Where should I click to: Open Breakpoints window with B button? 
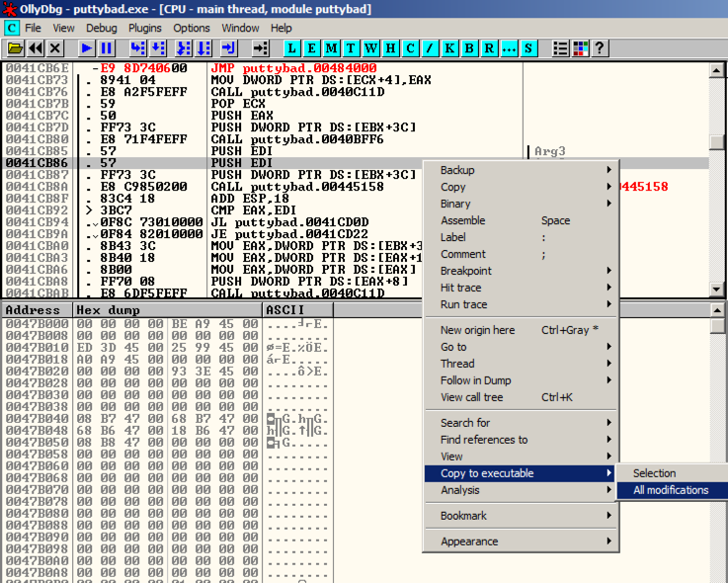coord(469,48)
